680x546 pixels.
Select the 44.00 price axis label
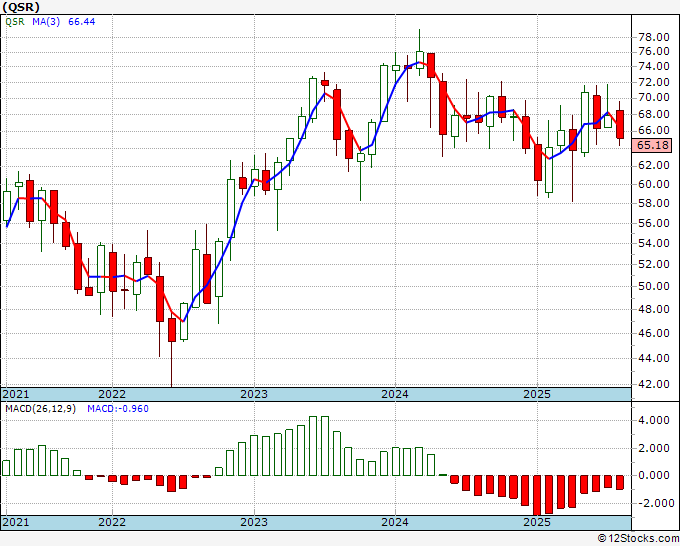click(x=654, y=358)
